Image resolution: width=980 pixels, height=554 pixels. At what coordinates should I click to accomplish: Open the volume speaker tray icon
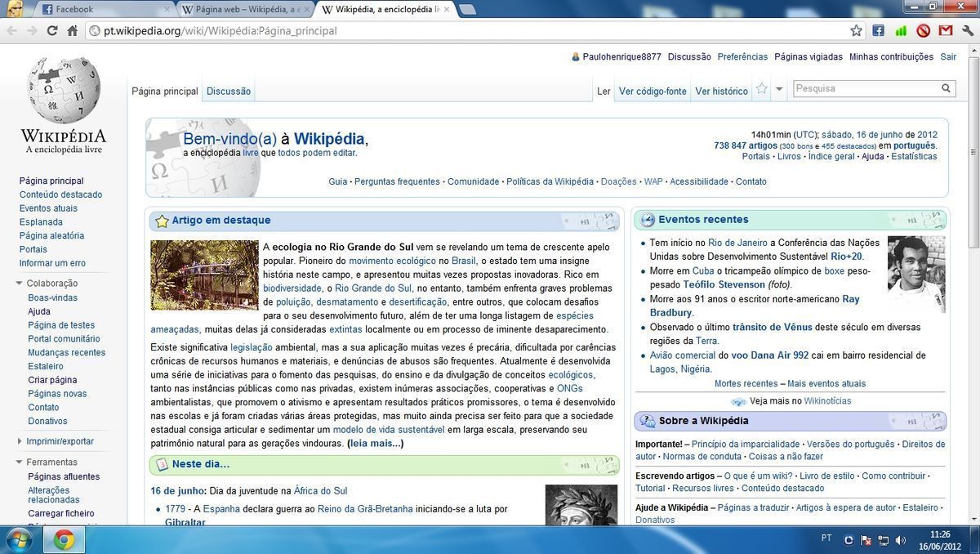coord(901,540)
